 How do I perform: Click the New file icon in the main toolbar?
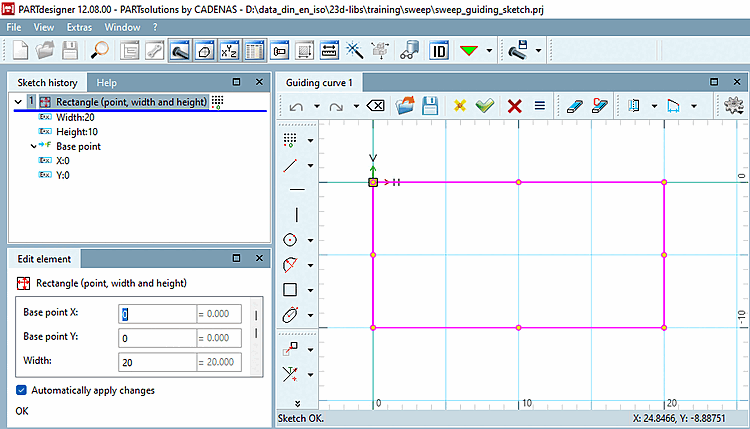pos(20,50)
